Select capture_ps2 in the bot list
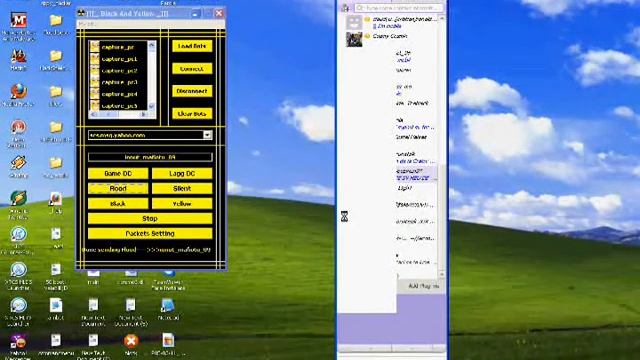Screen dimensions: 640x360 119,71
